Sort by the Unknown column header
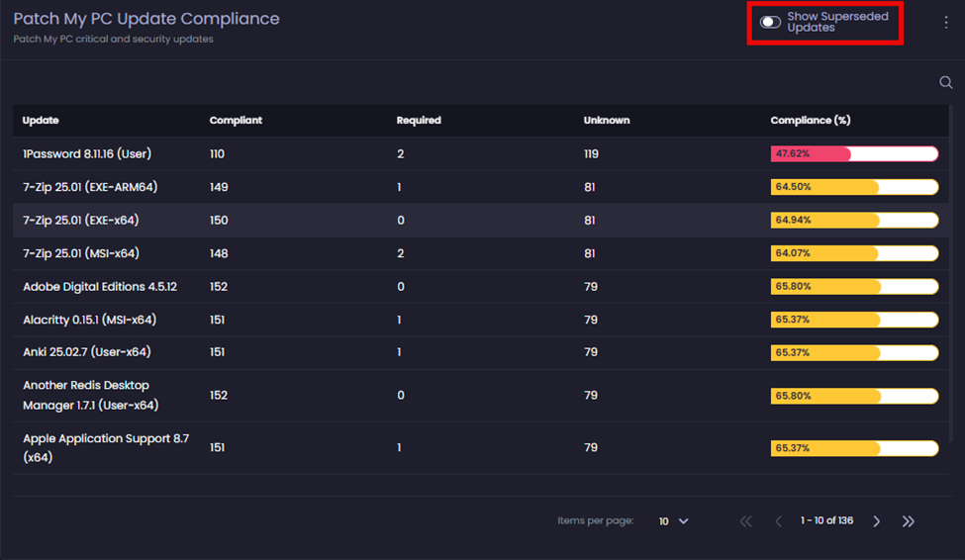This screenshot has width=965, height=560. (x=606, y=120)
